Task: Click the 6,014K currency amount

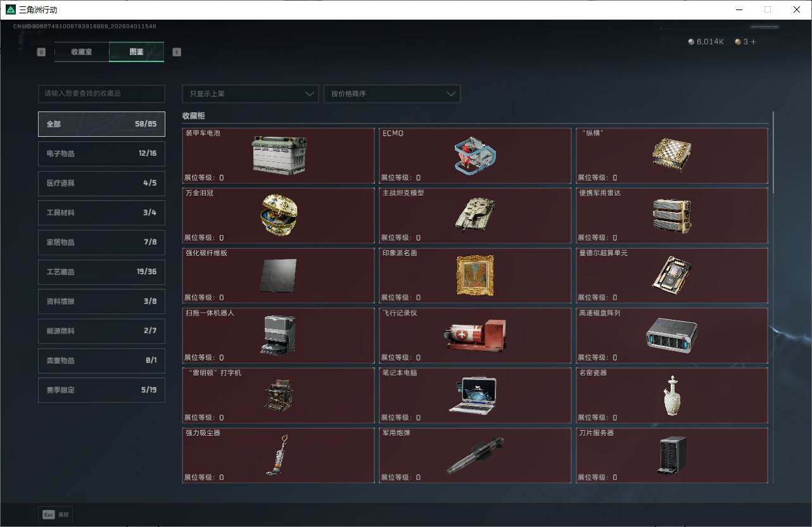Action: pos(710,42)
